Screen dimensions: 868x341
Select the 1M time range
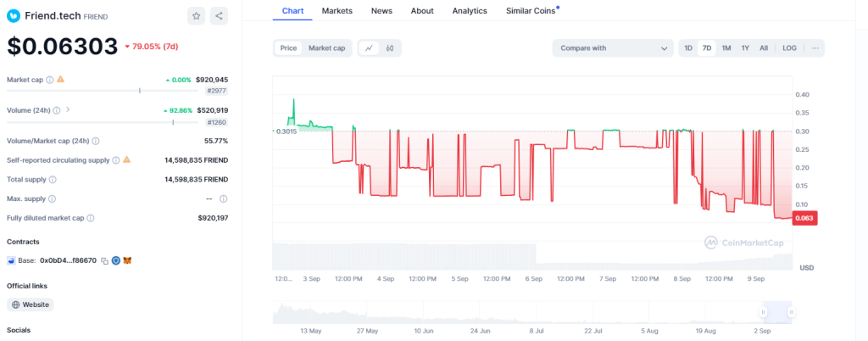pos(726,48)
